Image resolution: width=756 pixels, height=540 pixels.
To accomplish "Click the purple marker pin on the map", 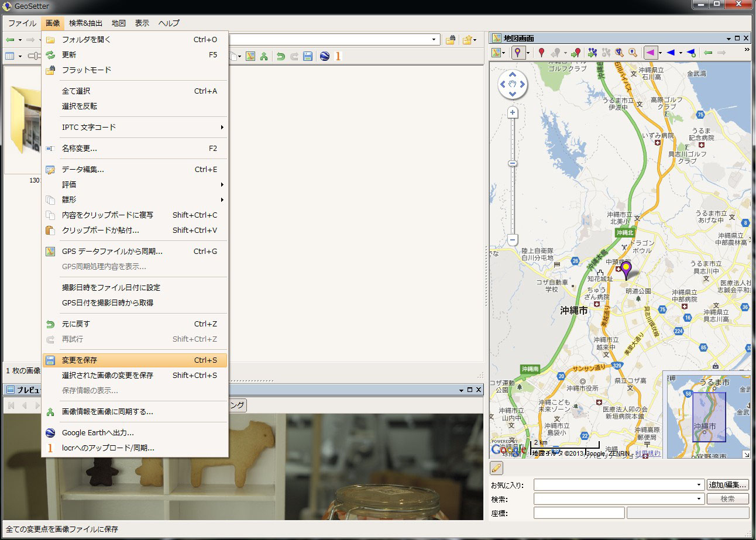I will [626, 270].
